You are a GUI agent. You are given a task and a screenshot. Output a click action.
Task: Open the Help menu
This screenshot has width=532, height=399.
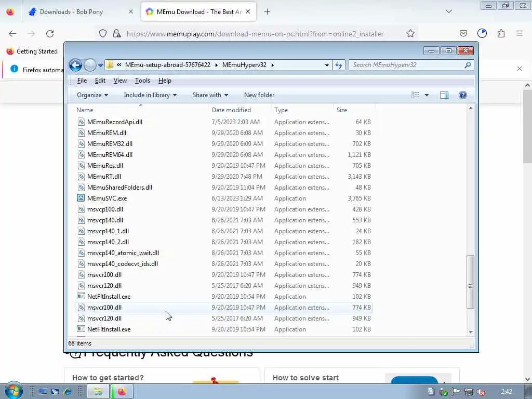(165, 81)
